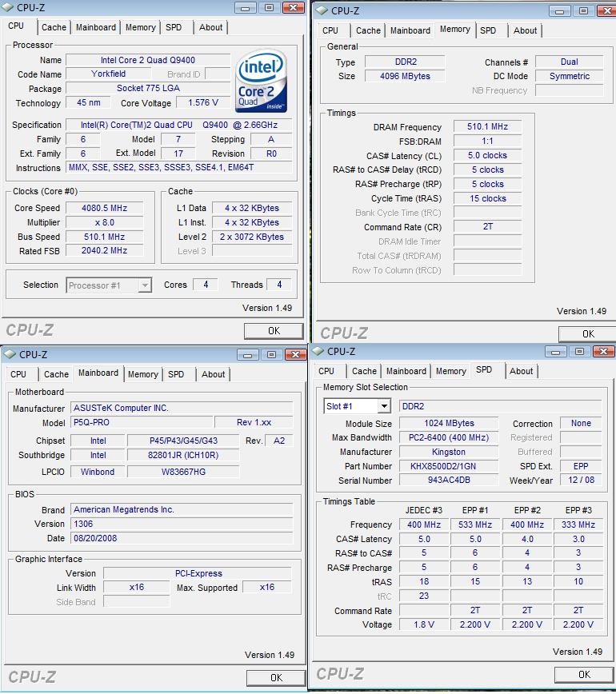Select Cache tab in the Mainboard window

(56, 374)
